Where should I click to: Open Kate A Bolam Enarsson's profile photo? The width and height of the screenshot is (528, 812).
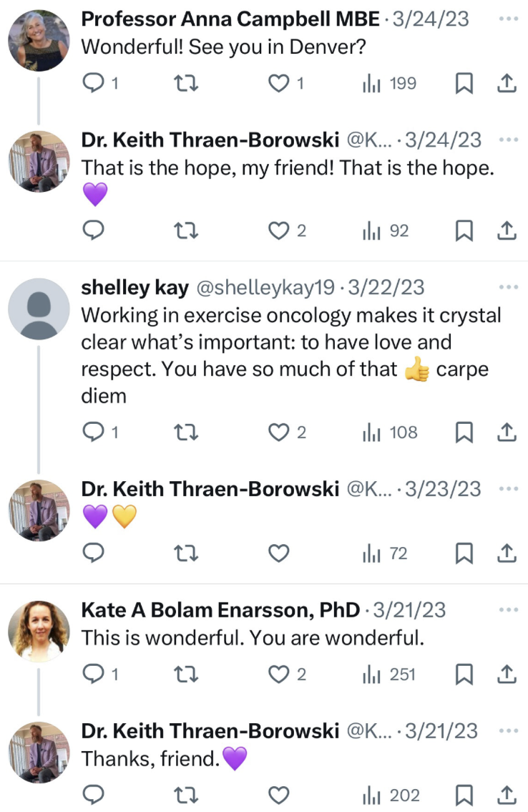click(x=39, y=632)
